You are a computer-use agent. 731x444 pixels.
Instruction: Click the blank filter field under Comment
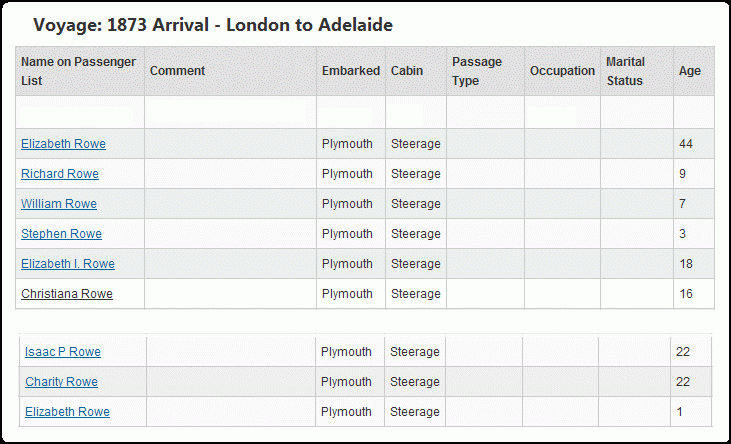pyautogui.click(x=226, y=112)
